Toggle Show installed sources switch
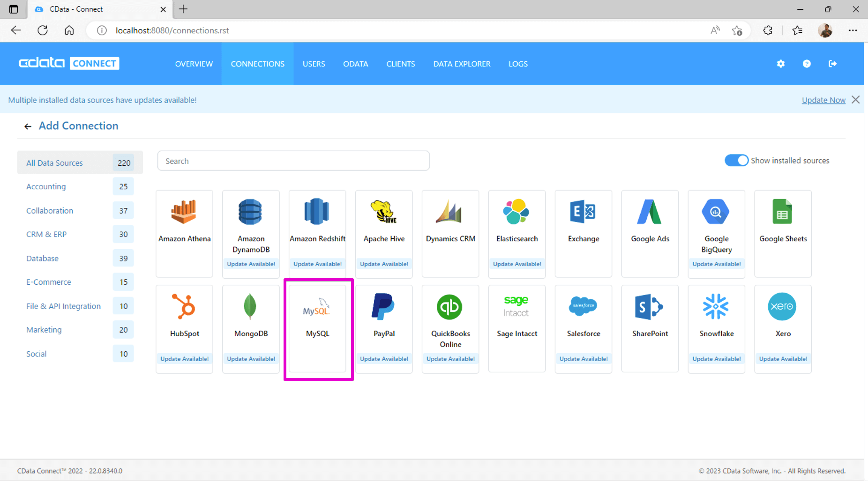Image resolution: width=868 pixels, height=481 pixels. click(736, 160)
